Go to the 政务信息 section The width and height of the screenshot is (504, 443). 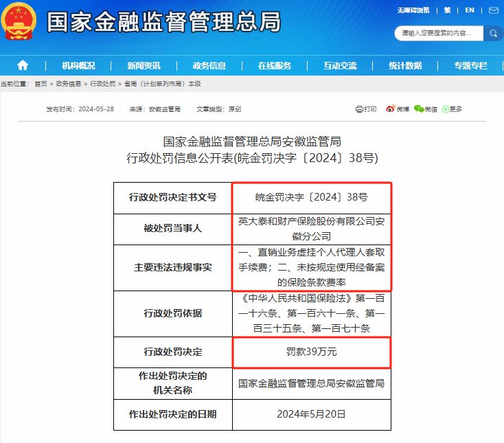209,66
